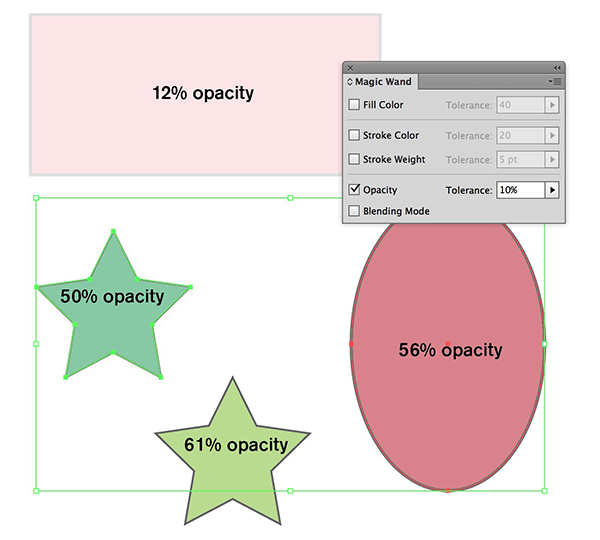
Task: Click the Opacity tolerance 10% field
Action: tap(521, 190)
